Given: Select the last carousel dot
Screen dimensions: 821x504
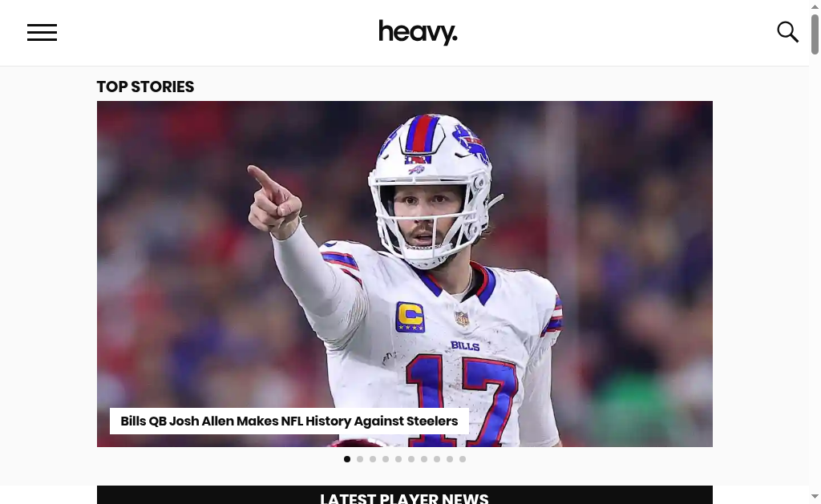Looking at the screenshot, I should point(463,459).
